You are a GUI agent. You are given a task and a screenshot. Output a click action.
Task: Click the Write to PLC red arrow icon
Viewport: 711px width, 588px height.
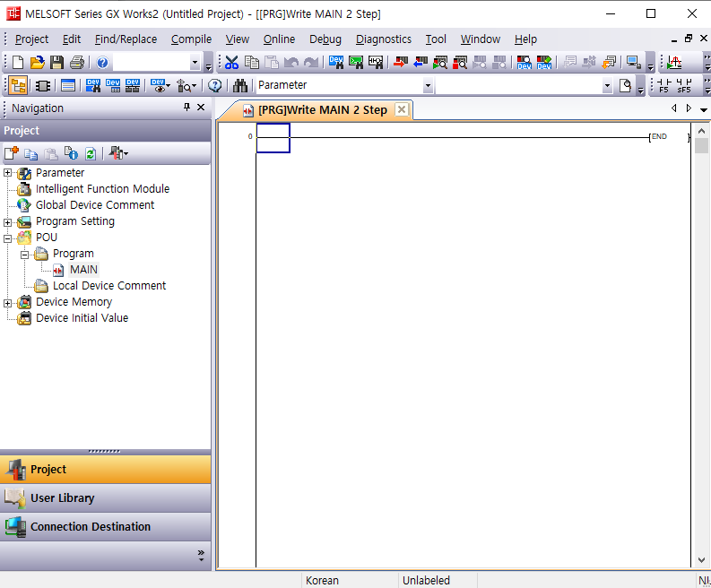(x=401, y=62)
